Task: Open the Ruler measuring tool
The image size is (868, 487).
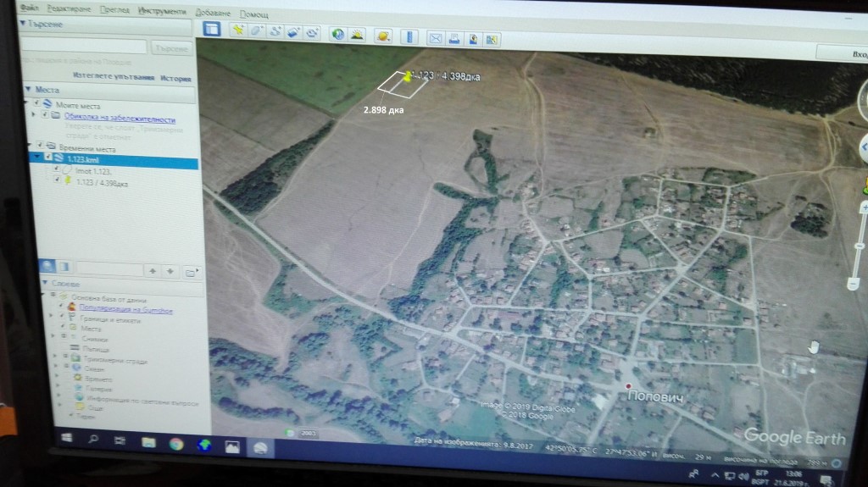Action: point(409,36)
